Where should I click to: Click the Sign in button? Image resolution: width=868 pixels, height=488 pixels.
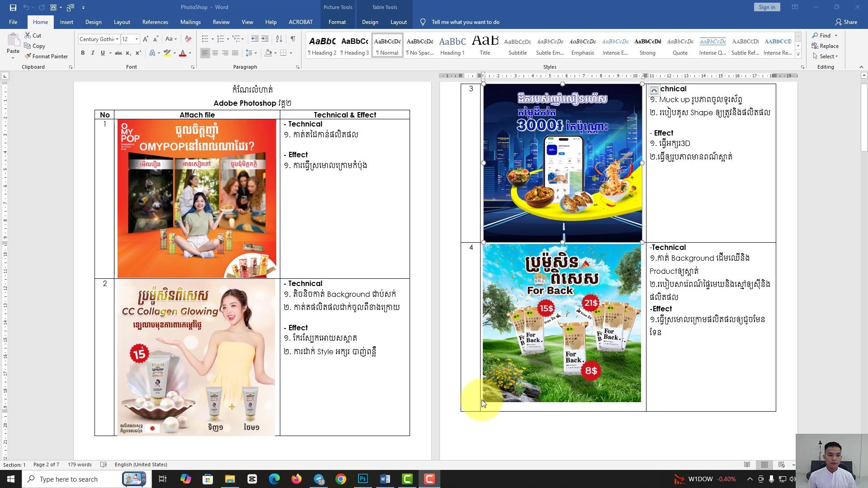click(767, 7)
